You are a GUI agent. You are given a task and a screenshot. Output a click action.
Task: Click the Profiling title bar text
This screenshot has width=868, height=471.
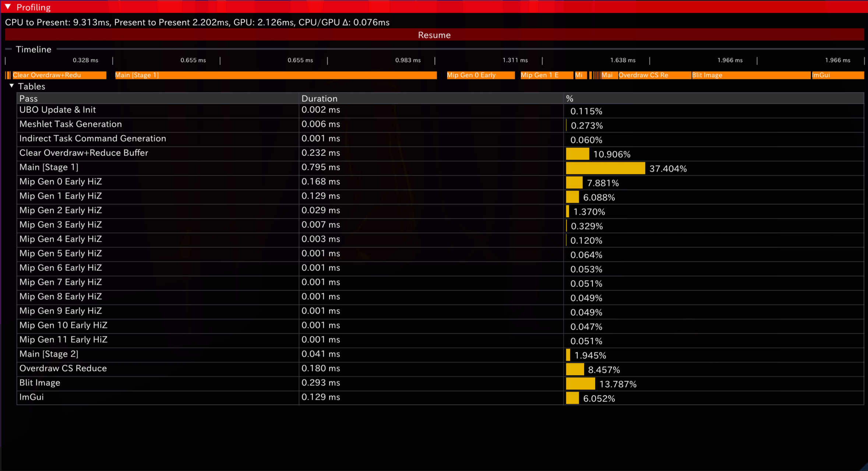pos(33,7)
